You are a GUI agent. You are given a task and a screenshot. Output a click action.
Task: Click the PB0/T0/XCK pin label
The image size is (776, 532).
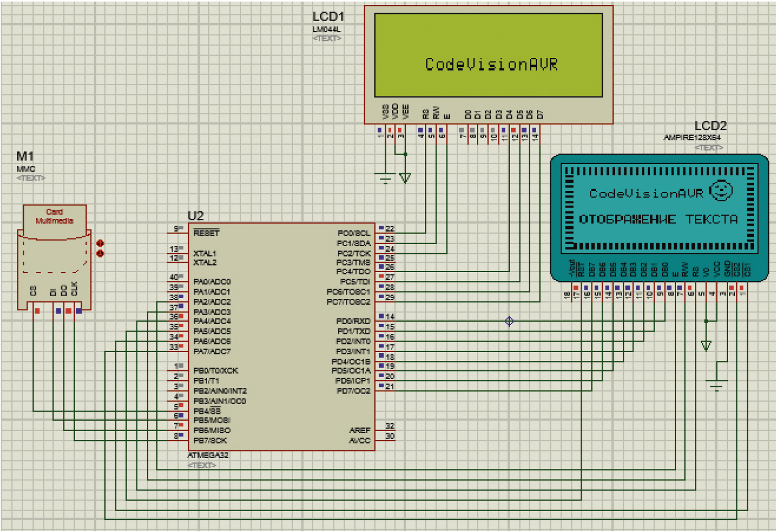point(215,371)
